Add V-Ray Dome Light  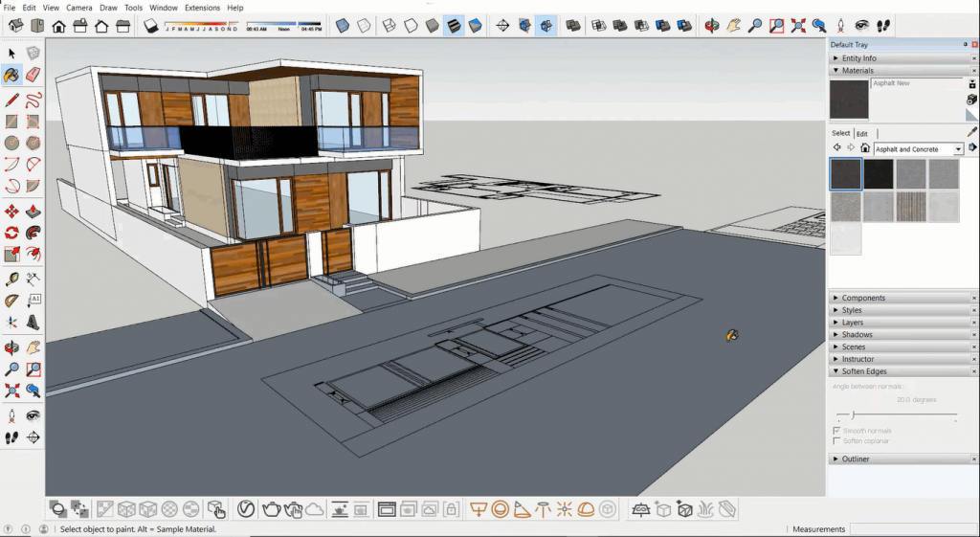click(586, 509)
